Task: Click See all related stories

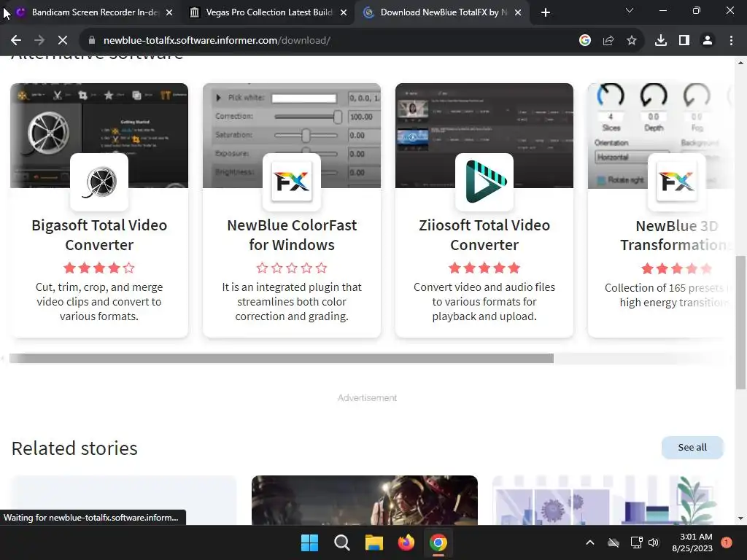Action: tap(692, 448)
